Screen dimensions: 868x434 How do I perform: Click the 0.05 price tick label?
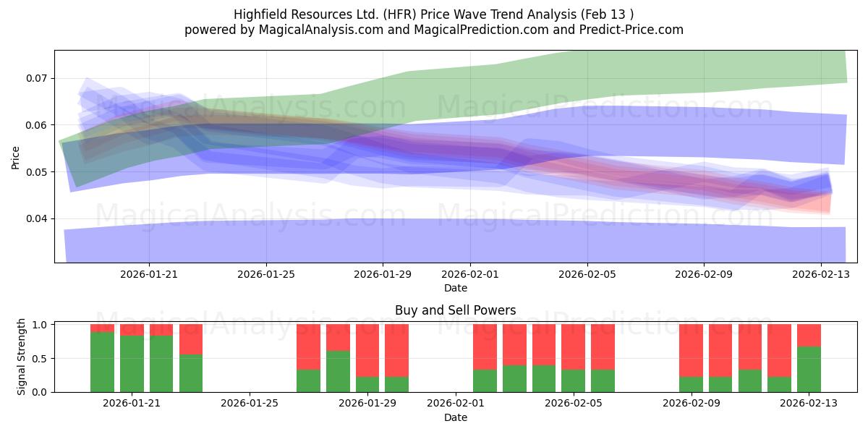tap(37, 172)
